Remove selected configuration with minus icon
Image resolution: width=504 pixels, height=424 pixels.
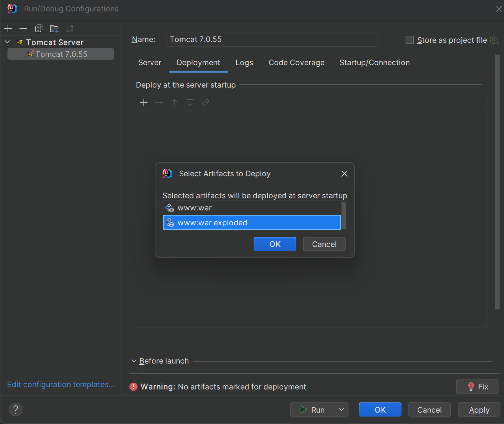(x=23, y=28)
